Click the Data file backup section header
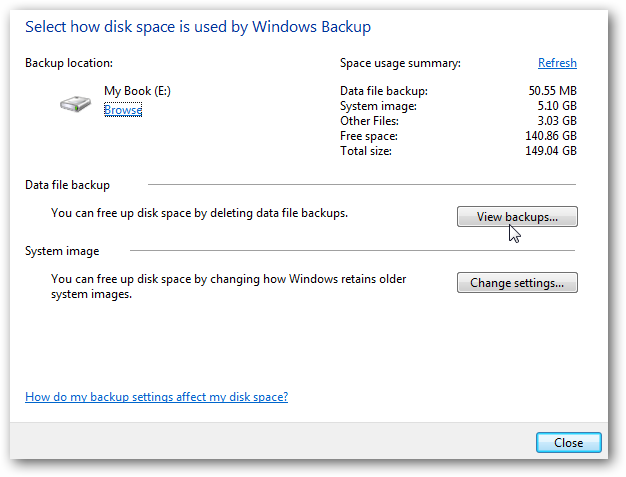 pos(67,185)
